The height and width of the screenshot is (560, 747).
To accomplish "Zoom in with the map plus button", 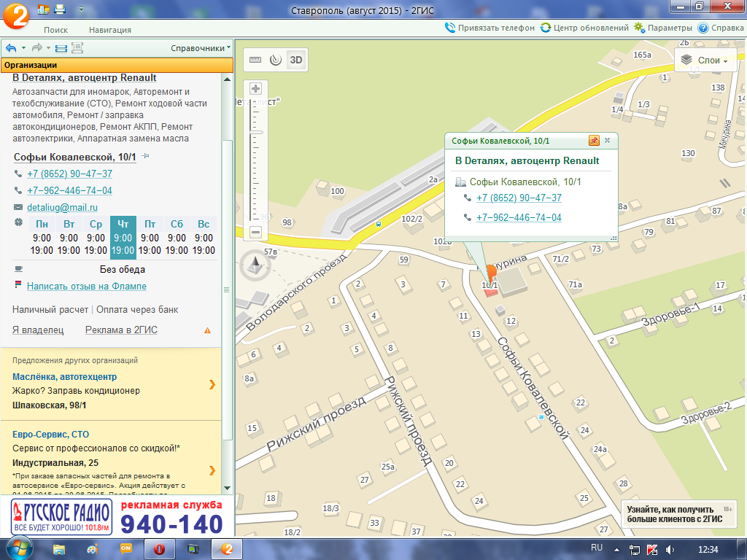I will point(256,88).
